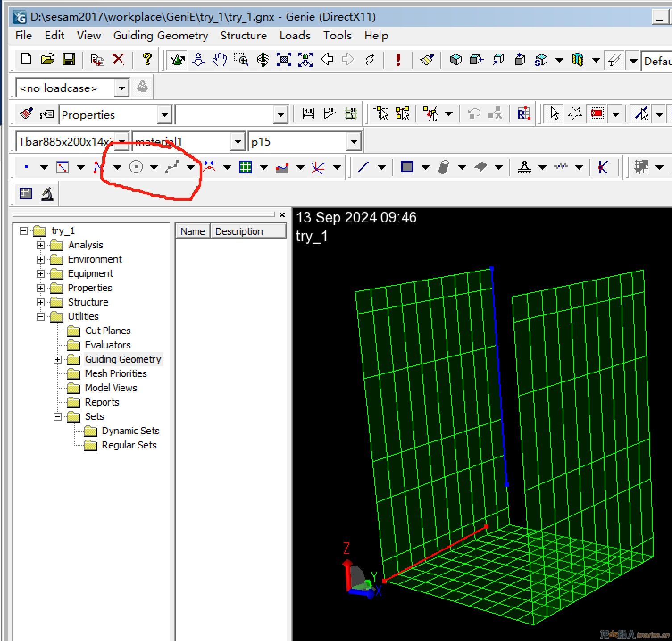Save the workspace with the floppy disk icon
This screenshot has height=641, width=672.
(x=69, y=59)
